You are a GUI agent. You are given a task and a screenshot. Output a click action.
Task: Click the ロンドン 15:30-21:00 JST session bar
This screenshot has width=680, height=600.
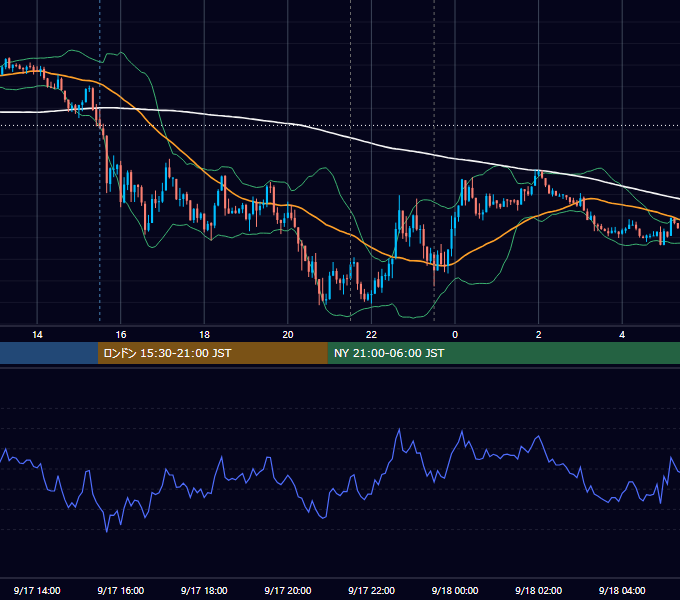[212, 353]
